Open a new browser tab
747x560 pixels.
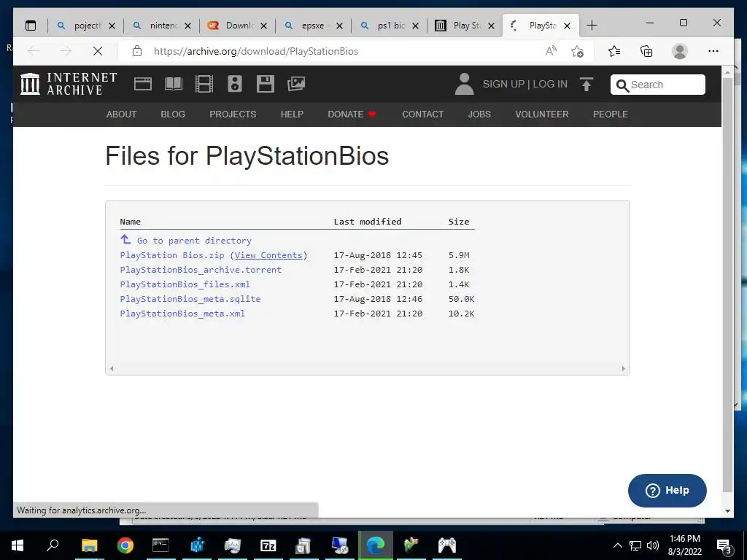coord(592,26)
